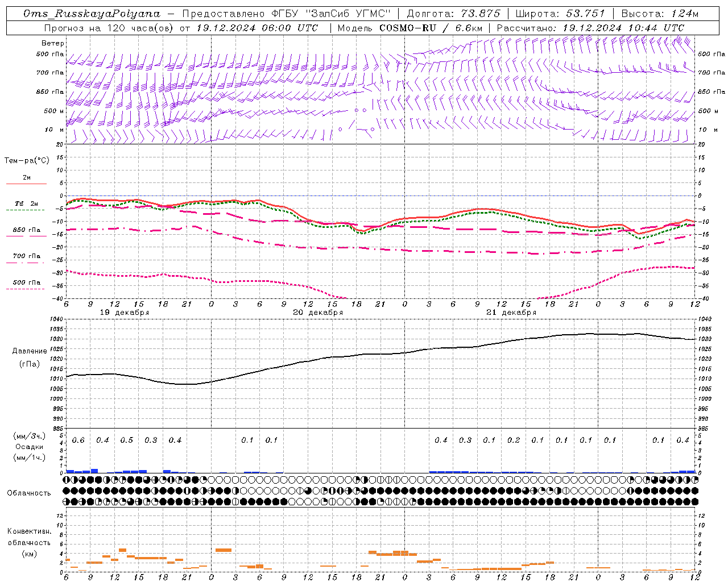Click the '(гПа)' unit under Давление
Viewport: 728px width, 582px height.
28,364
